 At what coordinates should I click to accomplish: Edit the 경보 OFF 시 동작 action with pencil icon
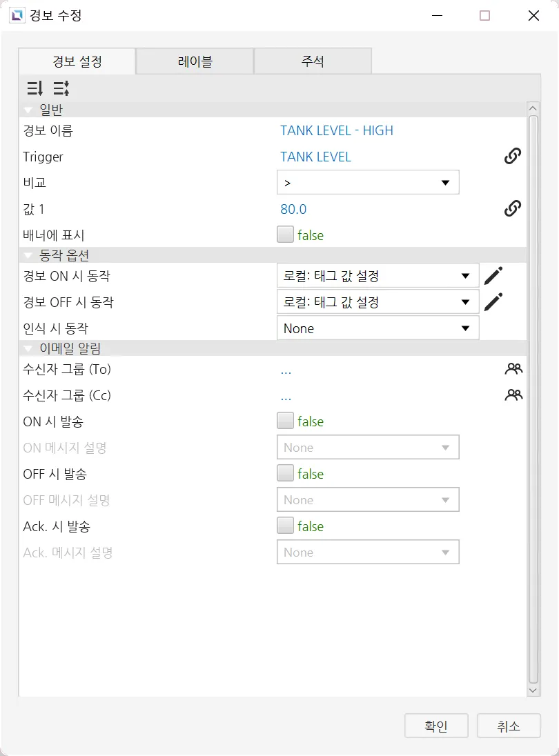[493, 302]
